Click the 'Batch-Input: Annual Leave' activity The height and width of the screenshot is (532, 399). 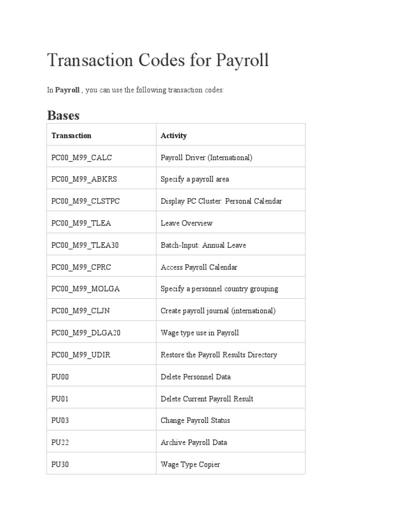pyautogui.click(x=203, y=245)
